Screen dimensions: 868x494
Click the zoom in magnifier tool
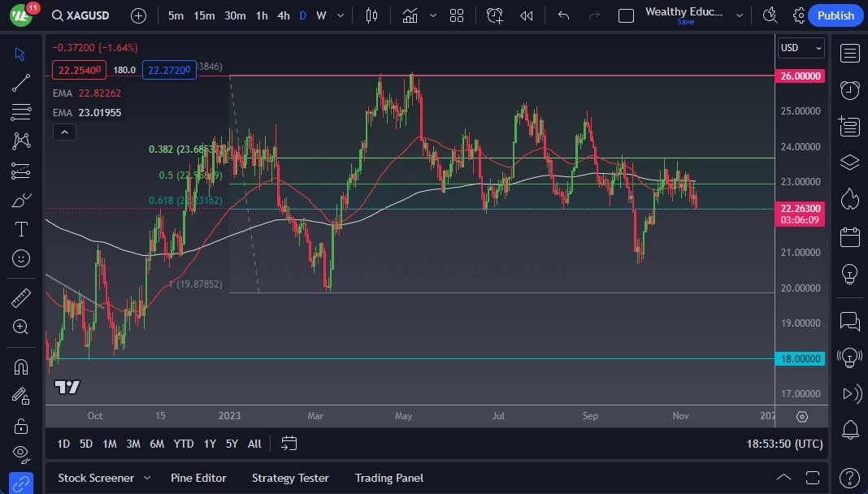click(x=21, y=327)
